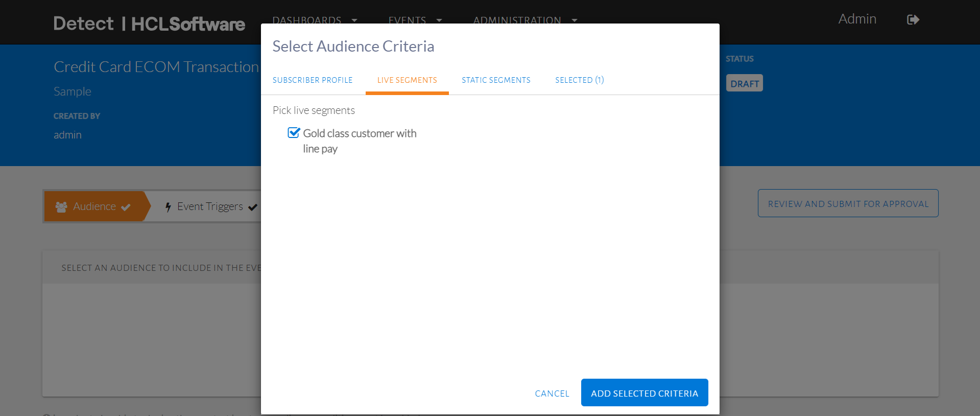Click the Detect HCLSoftware logo

click(x=149, y=24)
